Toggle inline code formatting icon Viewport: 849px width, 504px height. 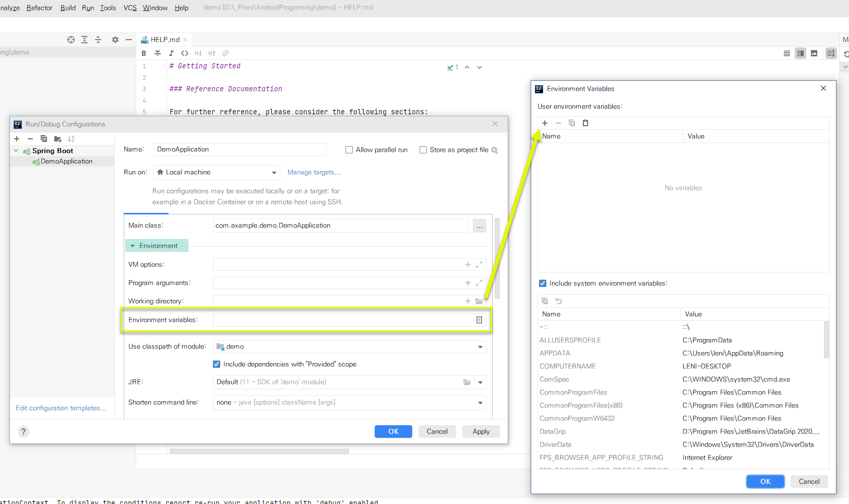185,53
